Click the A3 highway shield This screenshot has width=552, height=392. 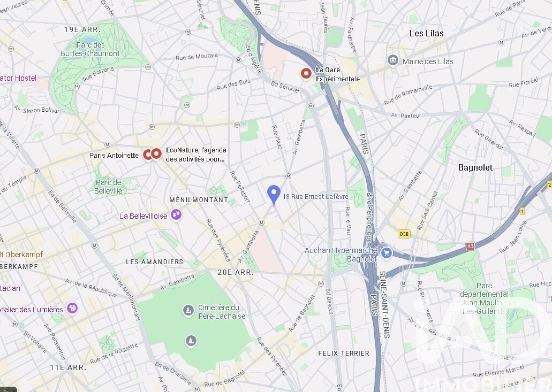pyautogui.click(x=470, y=246)
